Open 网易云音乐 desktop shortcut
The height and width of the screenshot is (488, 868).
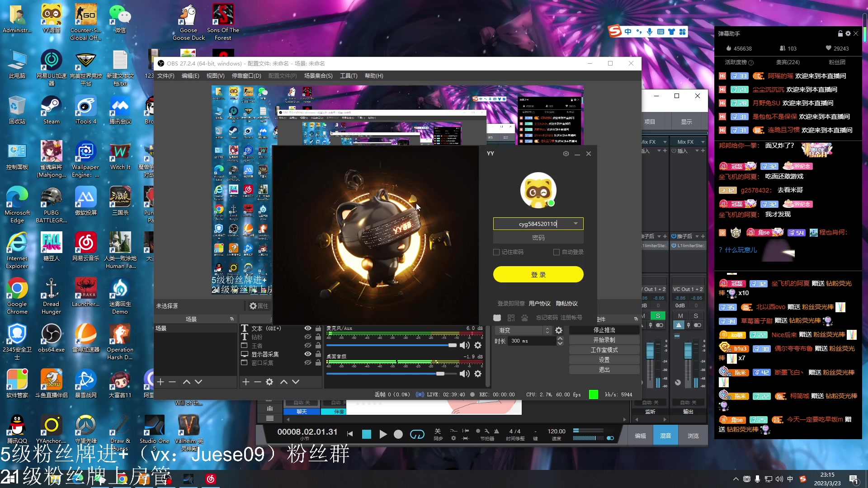(x=85, y=247)
